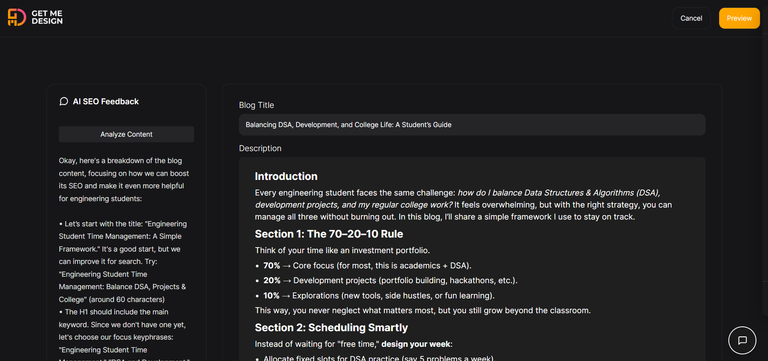The height and width of the screenshot is (361, 768).
Task: Open the blog Preview
Action: click(x=739, y=18)
